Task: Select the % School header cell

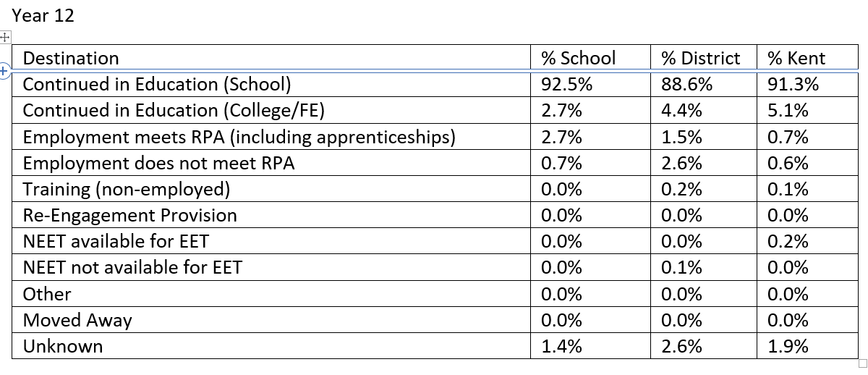Action: pos(591,58)
